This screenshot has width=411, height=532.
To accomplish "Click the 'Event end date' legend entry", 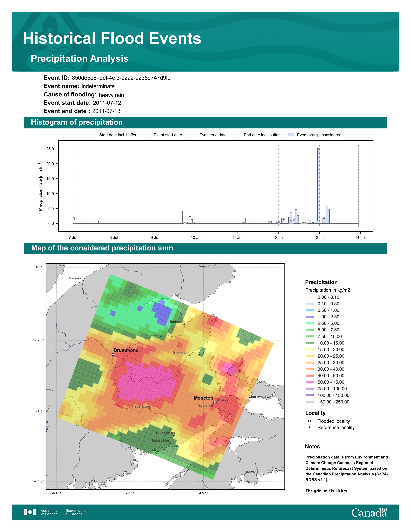I will coord(208,135).
